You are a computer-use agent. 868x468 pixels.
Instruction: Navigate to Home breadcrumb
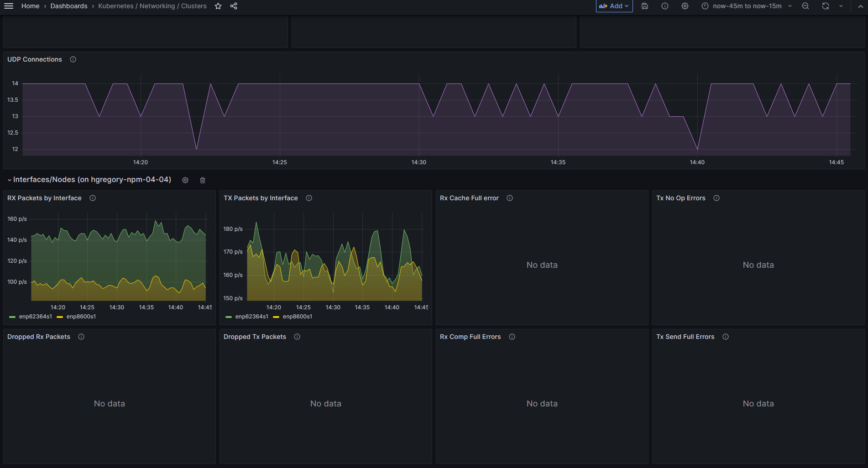tap(30, 6)
